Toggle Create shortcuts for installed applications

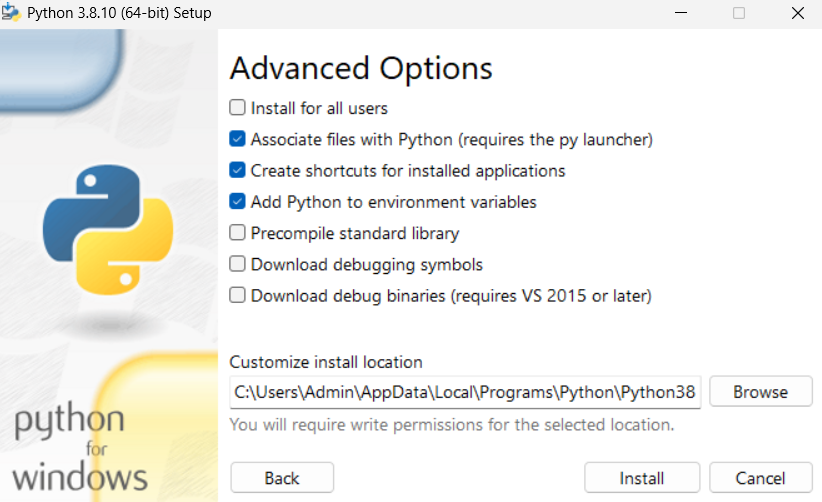pyautogui.click(x=237, y=170)
